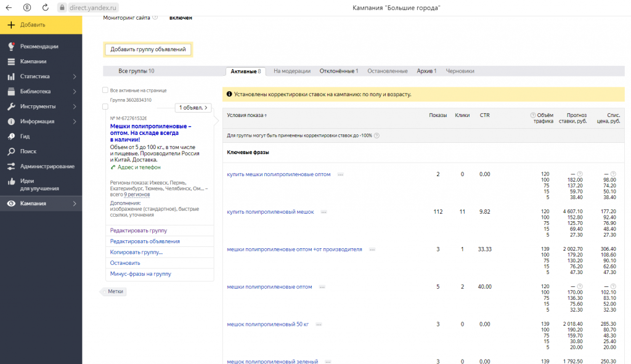Open the На модерации tab
The image size is (631, 364).
pyautogui.click(x=292, y=71)
